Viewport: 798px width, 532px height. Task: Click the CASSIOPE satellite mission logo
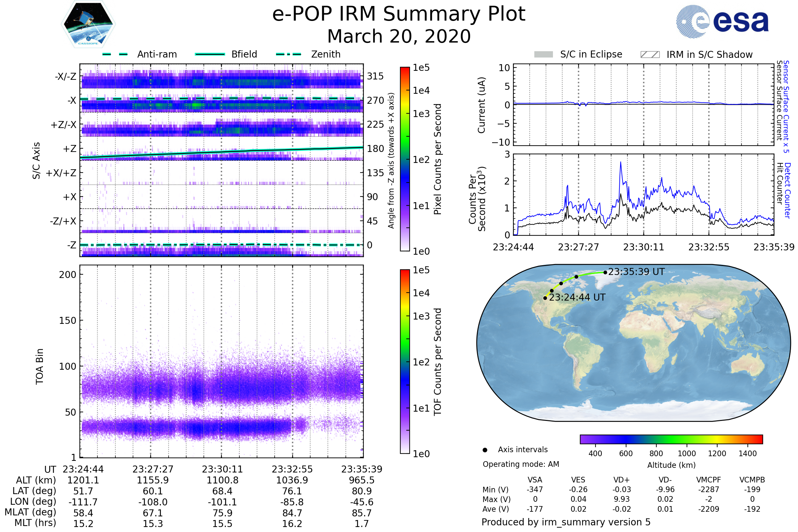(88, 24)
